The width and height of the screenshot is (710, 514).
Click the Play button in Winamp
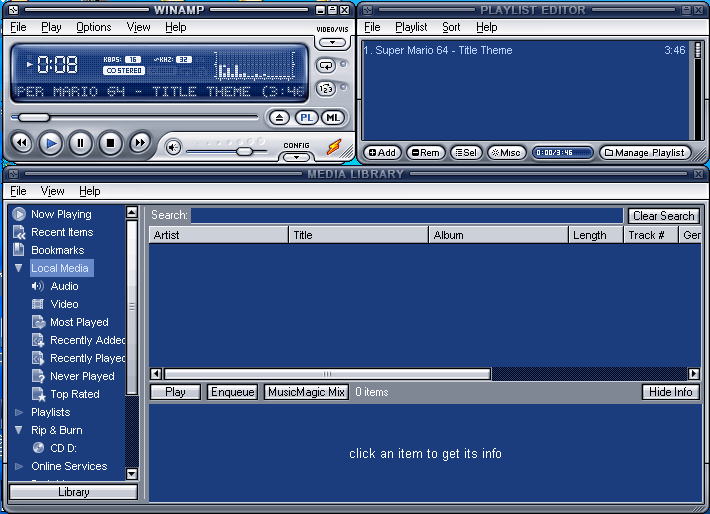tap(50, 144)
